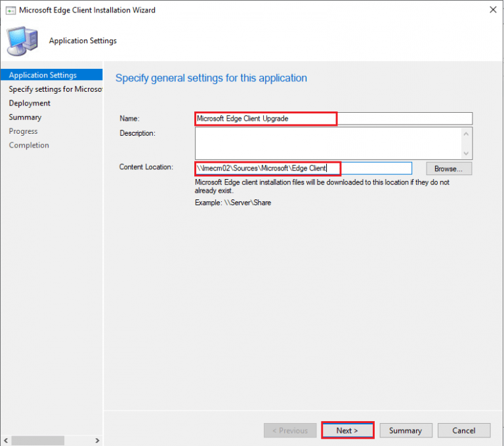Click the installation files download note text

point(322,186)
